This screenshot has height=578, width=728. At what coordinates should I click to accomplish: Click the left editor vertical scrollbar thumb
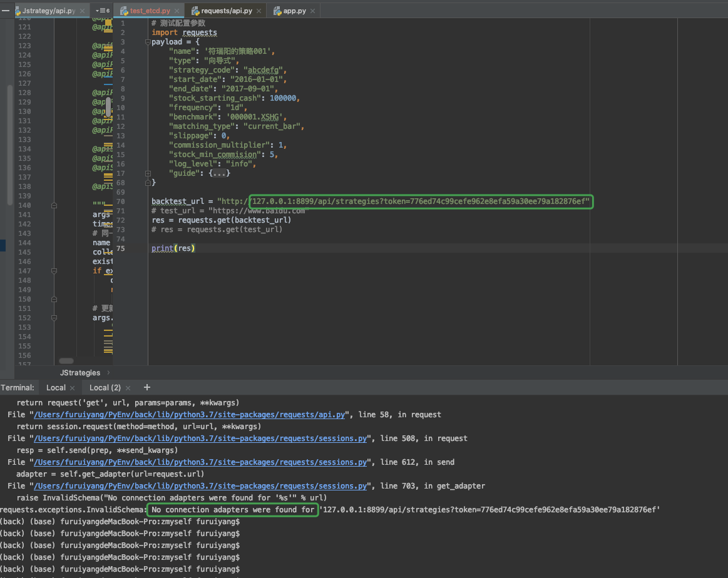[x=108, y=107]
